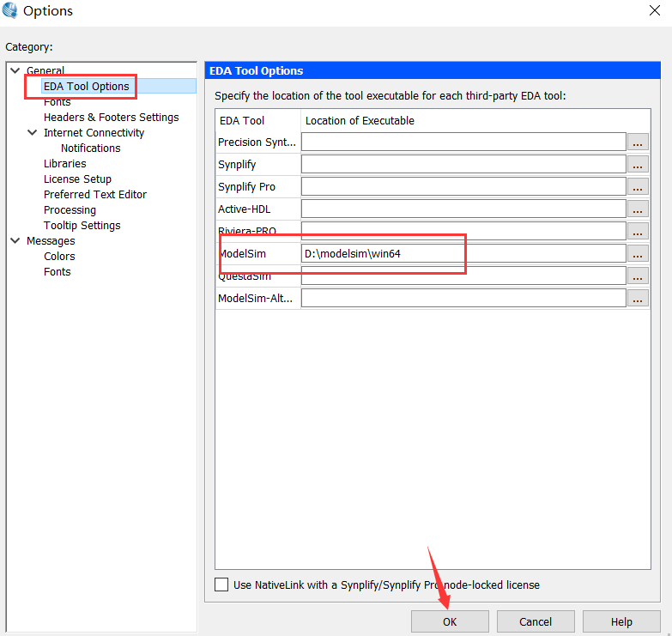Open Notifications settings
Viewport: 672px width, 636px height.
(x=90, y=148)
